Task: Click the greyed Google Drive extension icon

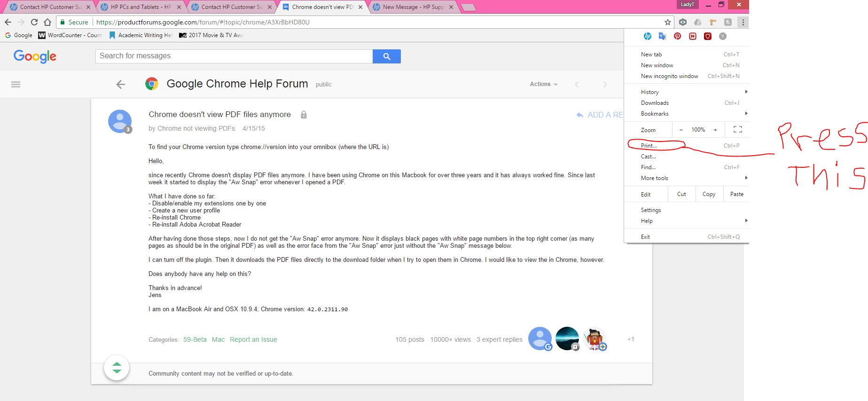Action: 698,22
